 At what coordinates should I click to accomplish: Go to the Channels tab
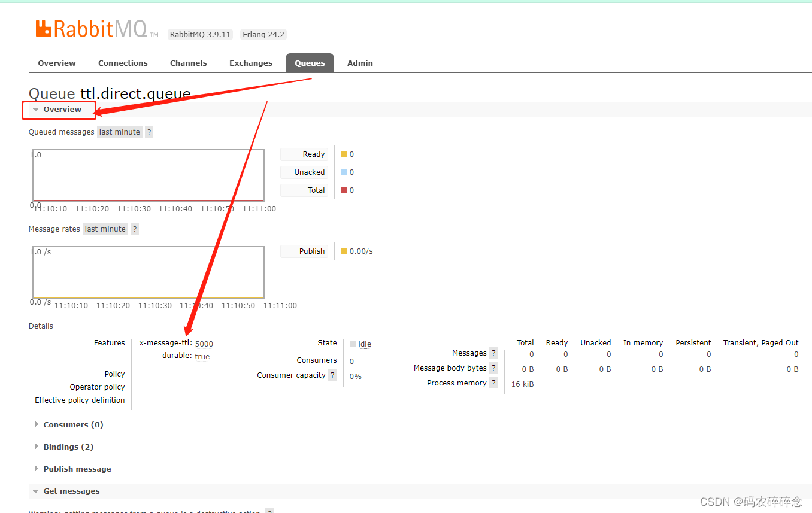tap(189, 63)
